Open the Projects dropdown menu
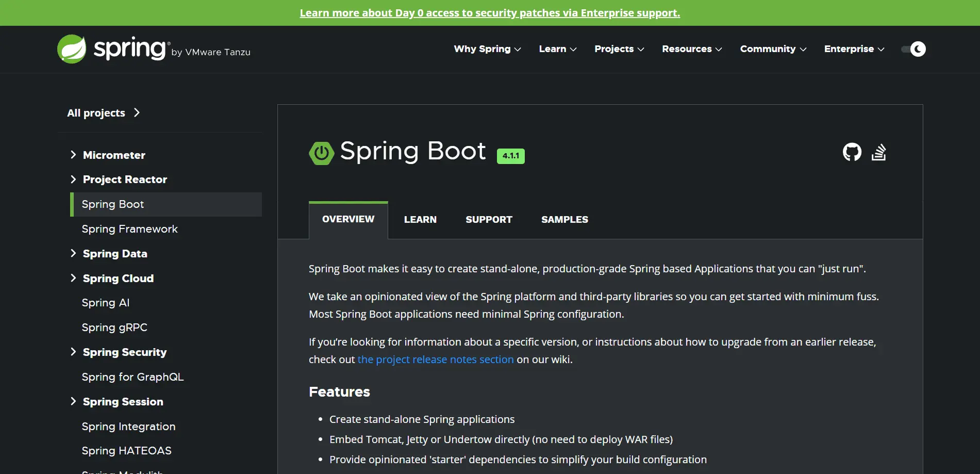980x474 pixels. pos(619,49)
